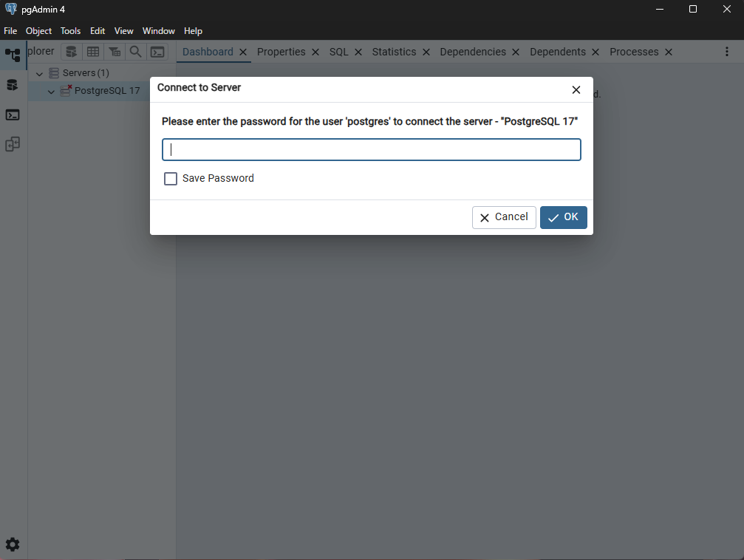Switch to the Properties tab
The width and height of the screenshot is (744, 560).
pyautogui.click(x=281, y=52)
